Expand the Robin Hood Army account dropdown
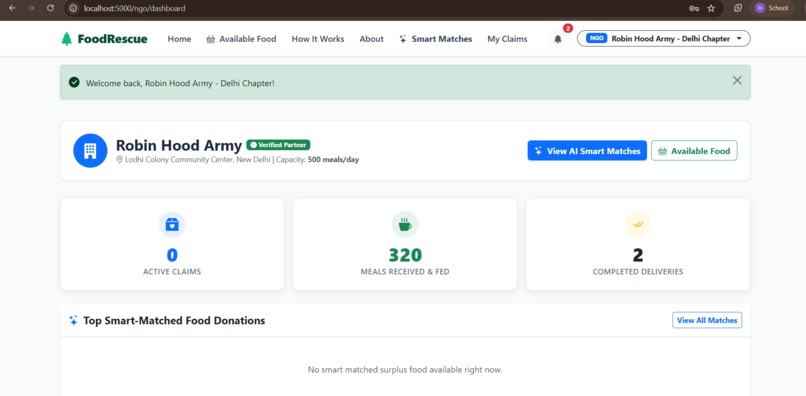806x396 pixels. (x=664, y=39)
